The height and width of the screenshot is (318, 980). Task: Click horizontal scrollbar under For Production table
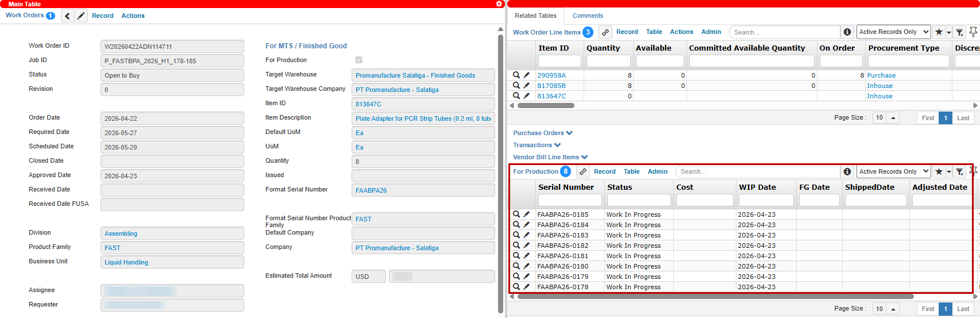tap(715, 297)
